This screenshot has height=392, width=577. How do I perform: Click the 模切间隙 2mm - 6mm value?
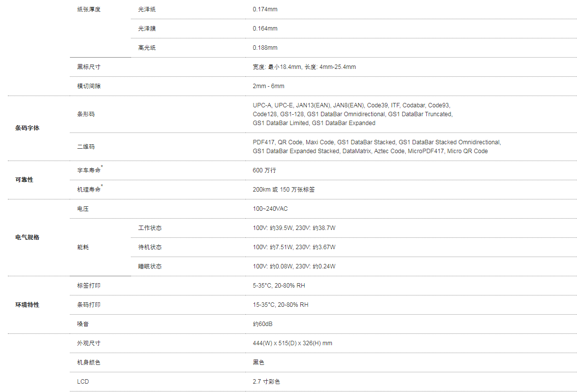pos(268,86)
